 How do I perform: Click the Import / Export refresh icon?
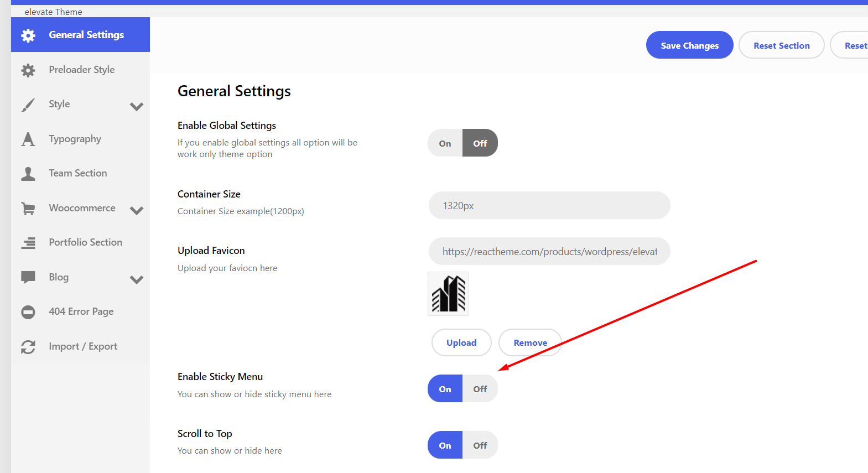tap(28, 347)
